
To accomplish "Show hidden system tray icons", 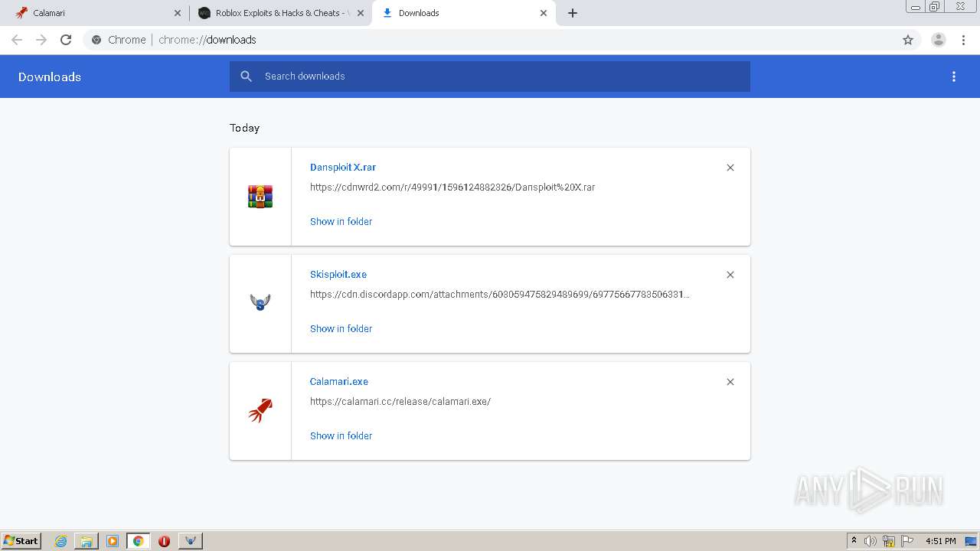I will coord(854,541).
